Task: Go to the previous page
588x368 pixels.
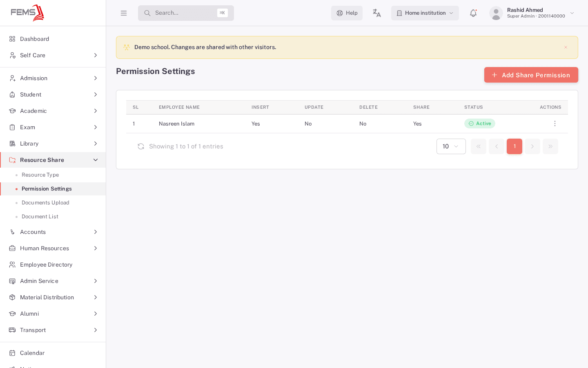Action: tap(497, 146)
